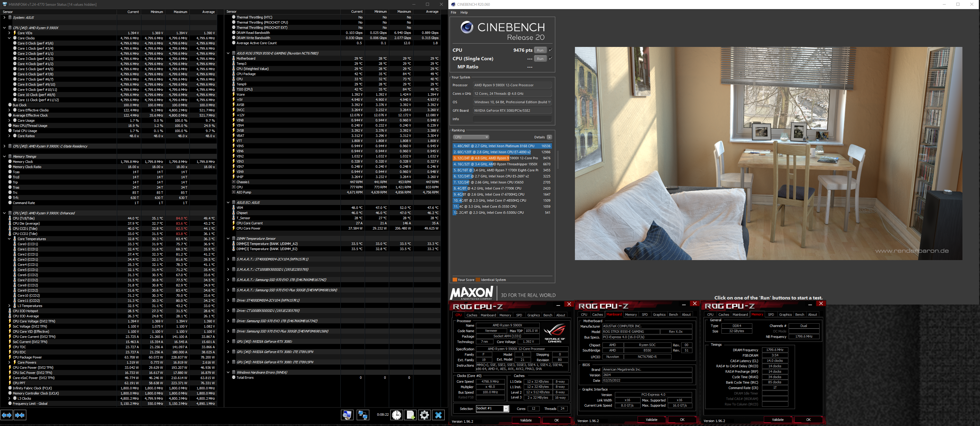Click Validate in first CPU-Z window
Image resolution: width=980 pixels, height=426 pixels.
(x=526, y=420)
